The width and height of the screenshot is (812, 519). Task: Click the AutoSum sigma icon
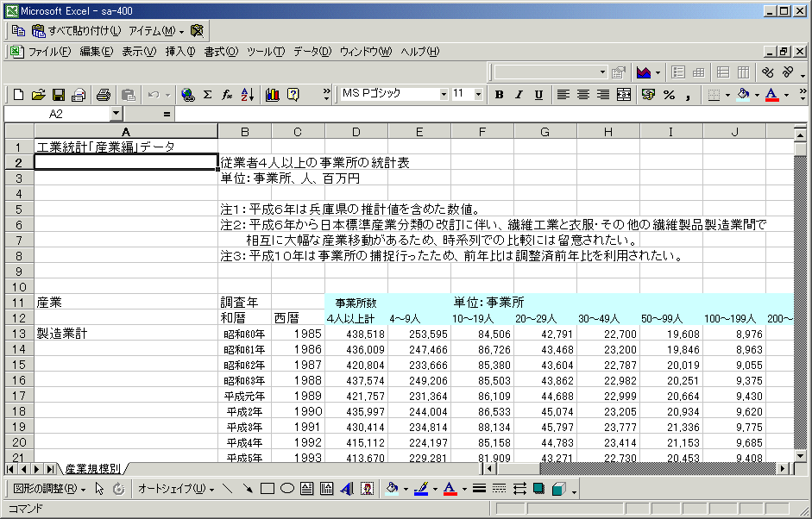pyautogui.click(x=208, y=95)
